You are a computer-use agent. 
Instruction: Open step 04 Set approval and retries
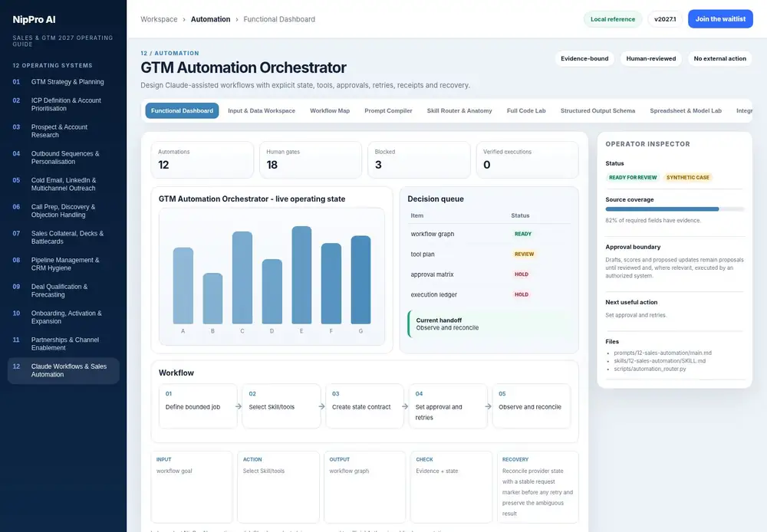click(x=448, y=406)
